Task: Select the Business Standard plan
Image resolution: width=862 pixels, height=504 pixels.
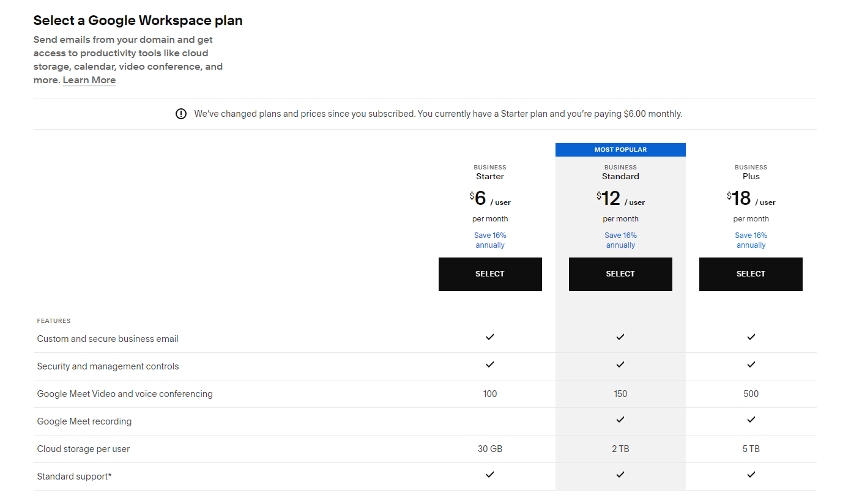Action: tap(620, 274)
